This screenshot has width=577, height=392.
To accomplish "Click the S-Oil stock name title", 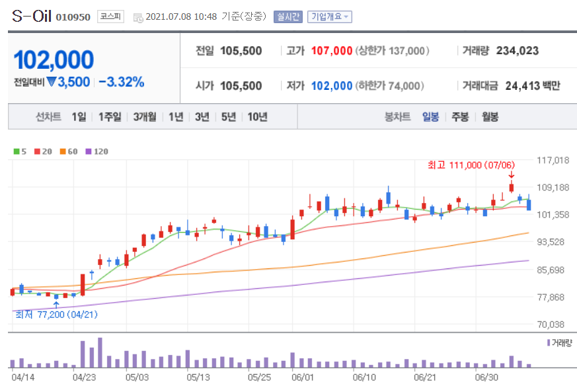I will click(x=32, y=16).
